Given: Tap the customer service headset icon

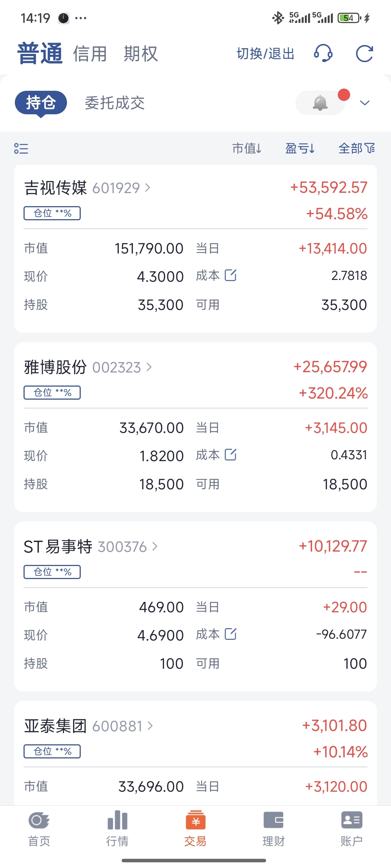Looking at the screenshot, I should point(323,54).
